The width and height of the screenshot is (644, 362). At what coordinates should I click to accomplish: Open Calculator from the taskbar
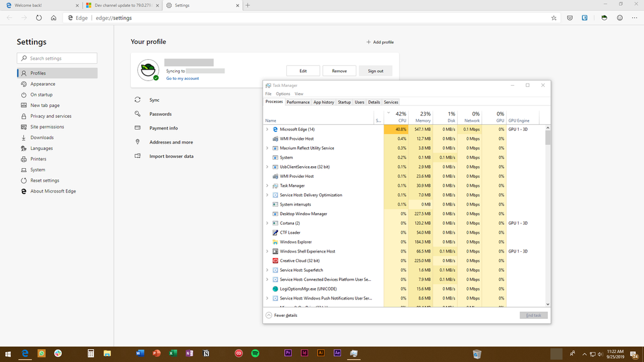coord(91,354)
